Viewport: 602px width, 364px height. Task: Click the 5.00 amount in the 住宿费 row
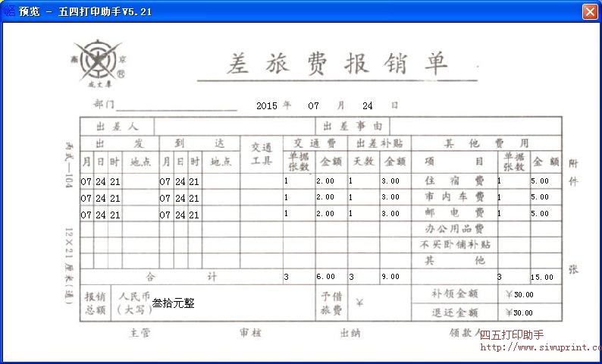pyautogui.click(x=540, y=180)
